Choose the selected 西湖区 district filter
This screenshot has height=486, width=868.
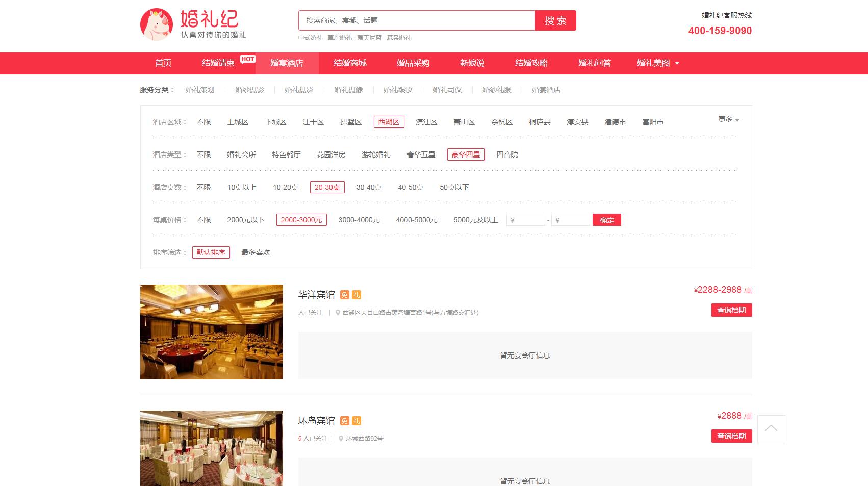point(389,122)
